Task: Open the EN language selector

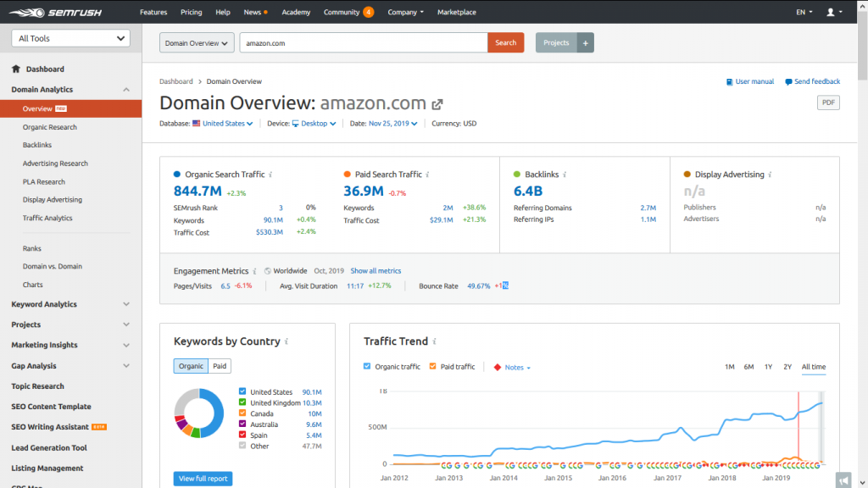Action: [804, 12]
